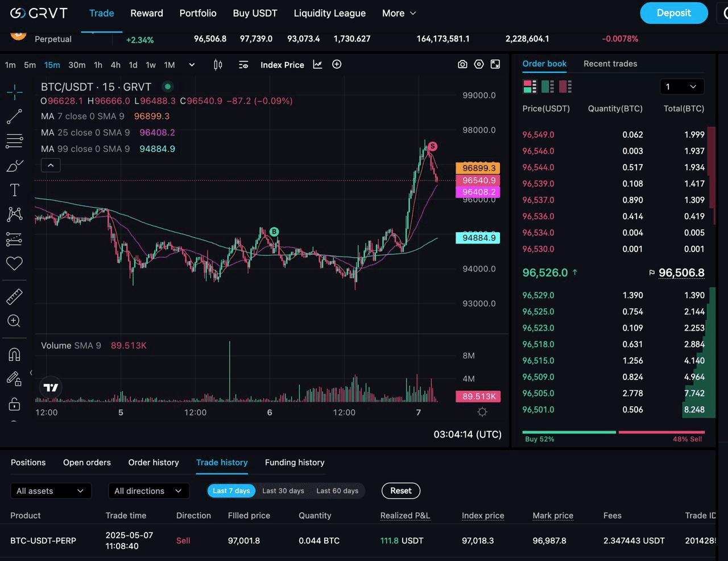The image size is (728, 561).
Task: Open the Reward page
Action: (147, 13)
